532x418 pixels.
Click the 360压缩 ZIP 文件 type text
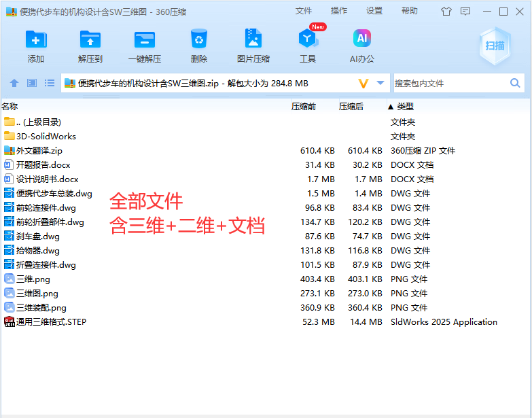pyautogui.click(x=423, y=150)
